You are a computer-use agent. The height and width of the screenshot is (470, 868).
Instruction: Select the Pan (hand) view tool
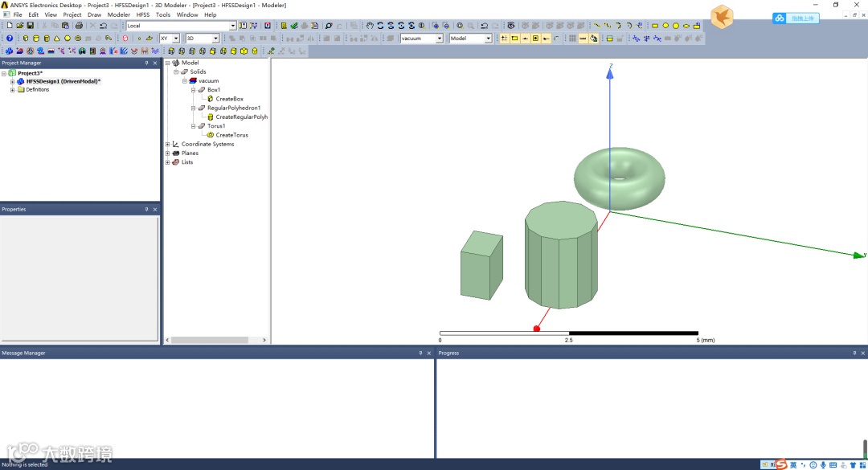(370, 26)
